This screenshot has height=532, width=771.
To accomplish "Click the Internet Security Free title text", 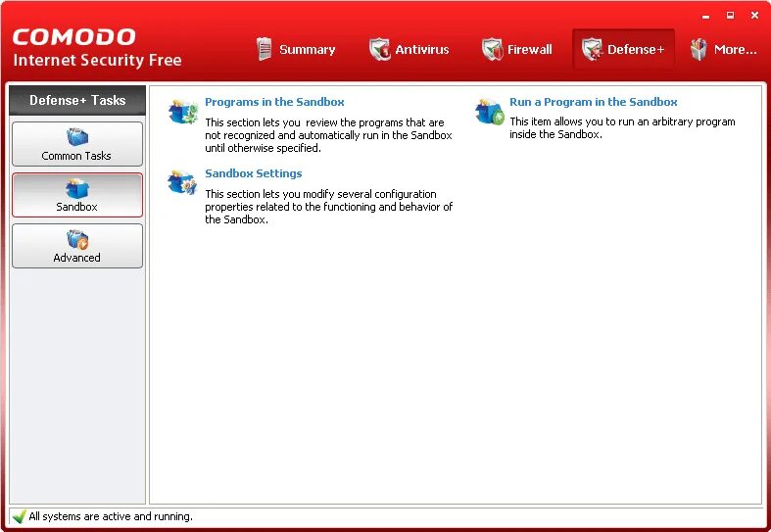I will click(97, 60).
